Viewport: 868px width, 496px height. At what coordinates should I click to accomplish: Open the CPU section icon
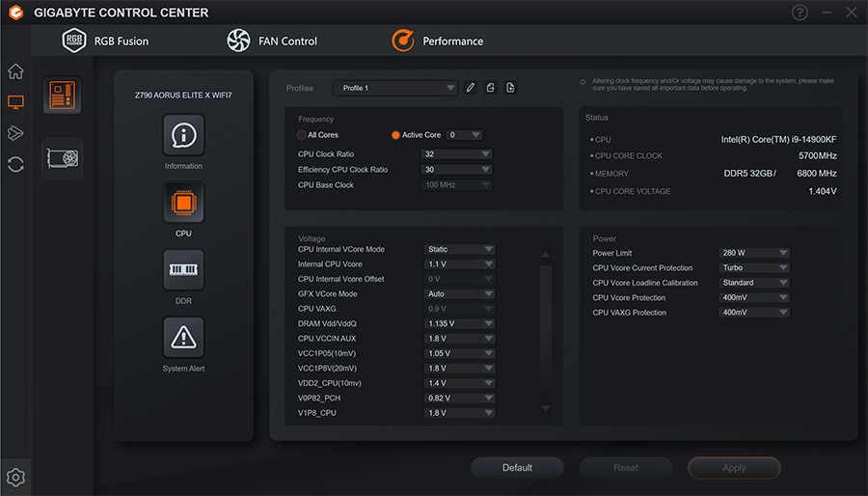point(183,203)
